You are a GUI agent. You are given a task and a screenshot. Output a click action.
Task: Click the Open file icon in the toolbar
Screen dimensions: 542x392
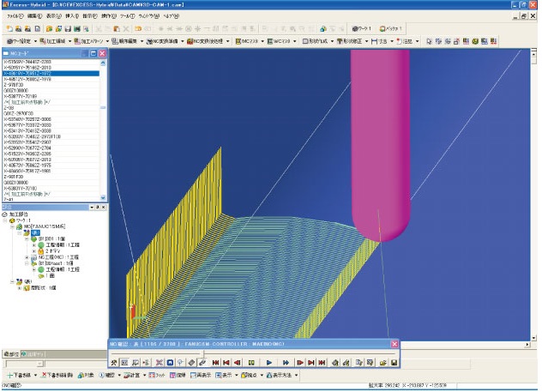pos(17,28)
